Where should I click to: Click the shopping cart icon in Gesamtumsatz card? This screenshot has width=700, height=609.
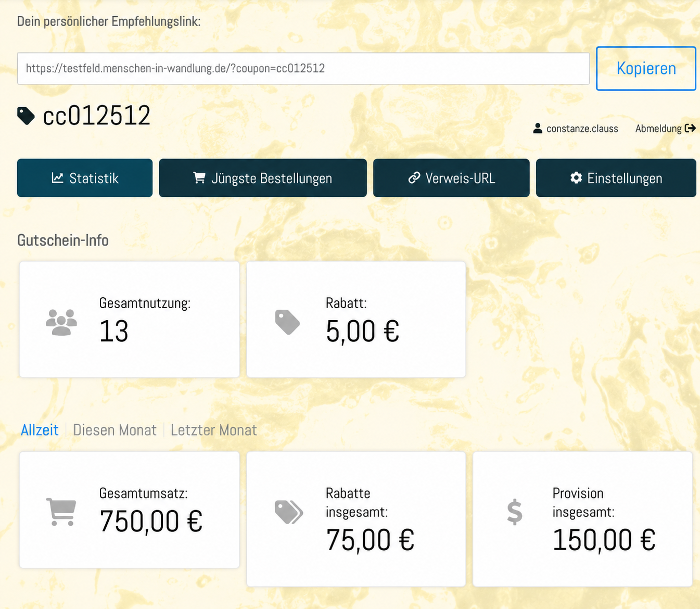click(x=61, y=512)
